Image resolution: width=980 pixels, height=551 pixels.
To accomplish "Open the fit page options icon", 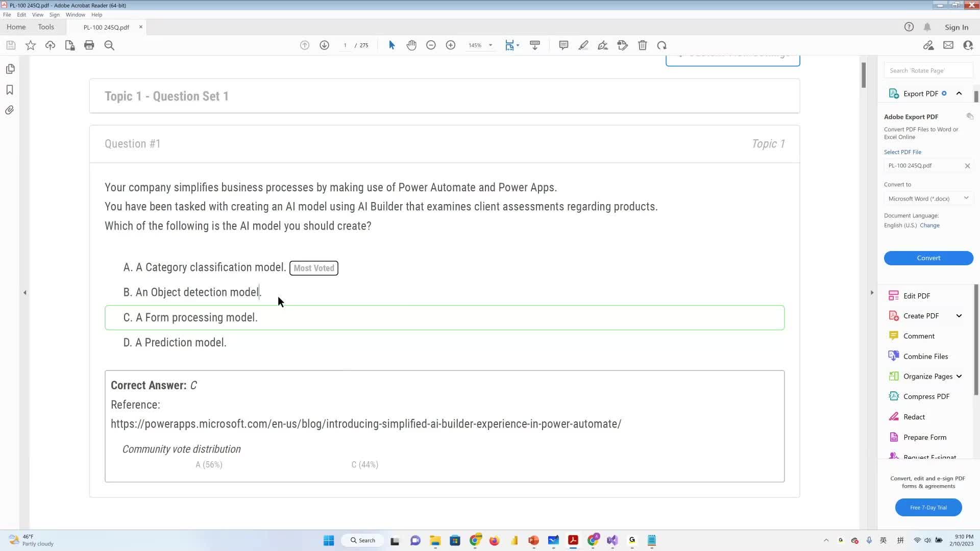I will click(512, 45).
